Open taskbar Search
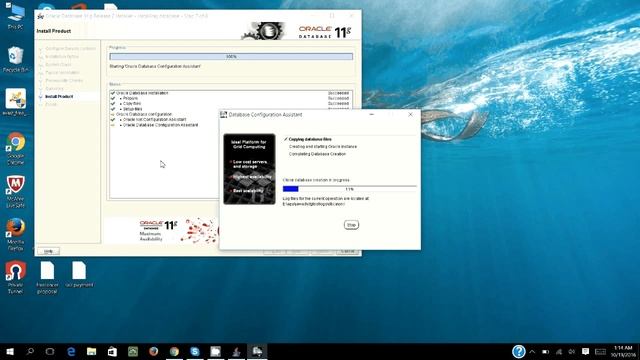Image resolution: width=640 pixels, height=360 pixels. [x=30, y=351]
